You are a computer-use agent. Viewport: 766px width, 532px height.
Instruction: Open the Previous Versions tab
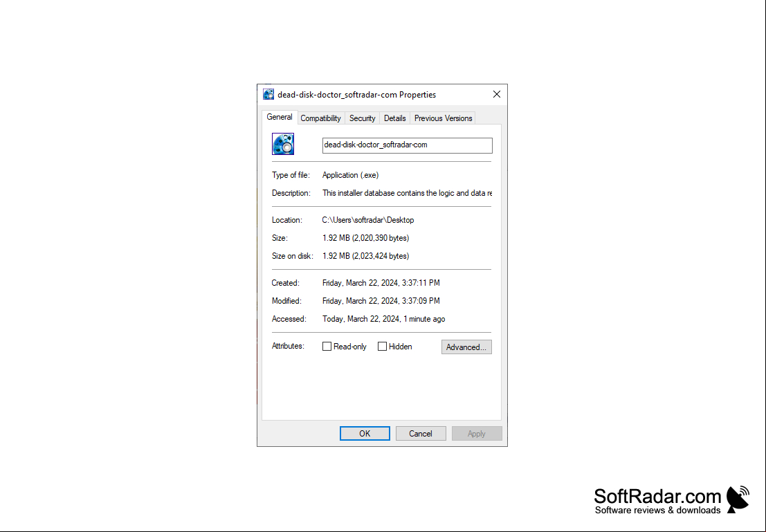[443, 118]
